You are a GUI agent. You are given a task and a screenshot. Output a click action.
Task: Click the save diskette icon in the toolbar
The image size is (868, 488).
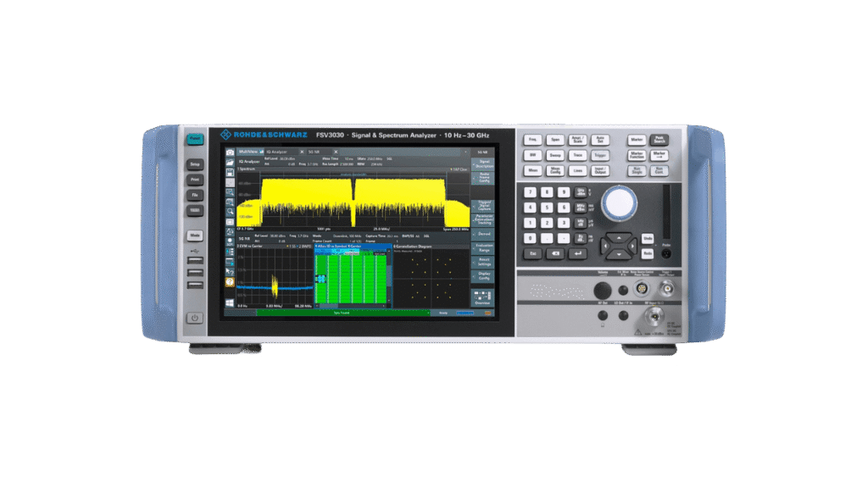(230, 172)
